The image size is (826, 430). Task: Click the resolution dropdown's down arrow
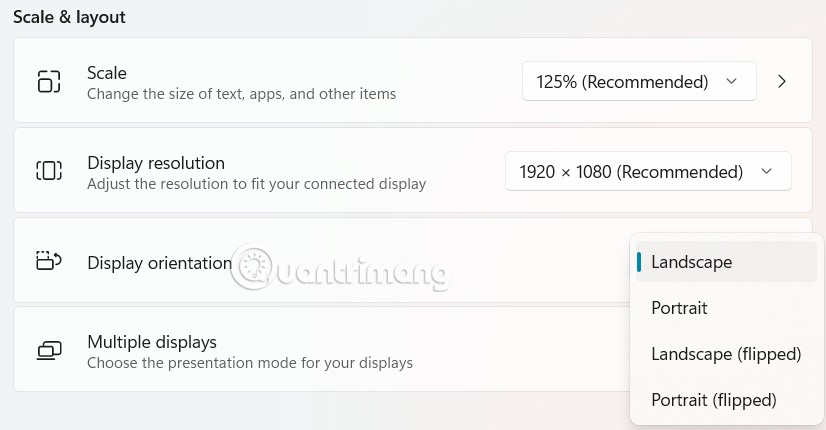click(766, 171)
